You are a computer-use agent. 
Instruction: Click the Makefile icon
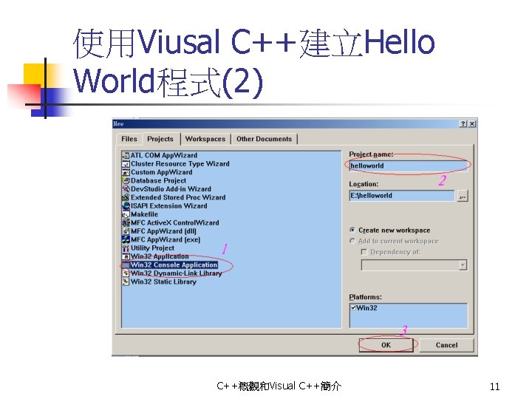click(126, 214)
